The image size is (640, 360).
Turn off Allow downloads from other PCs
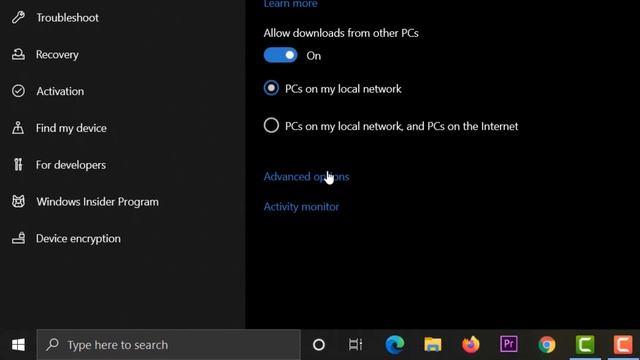pyautogui.click(x=280, y=55)
